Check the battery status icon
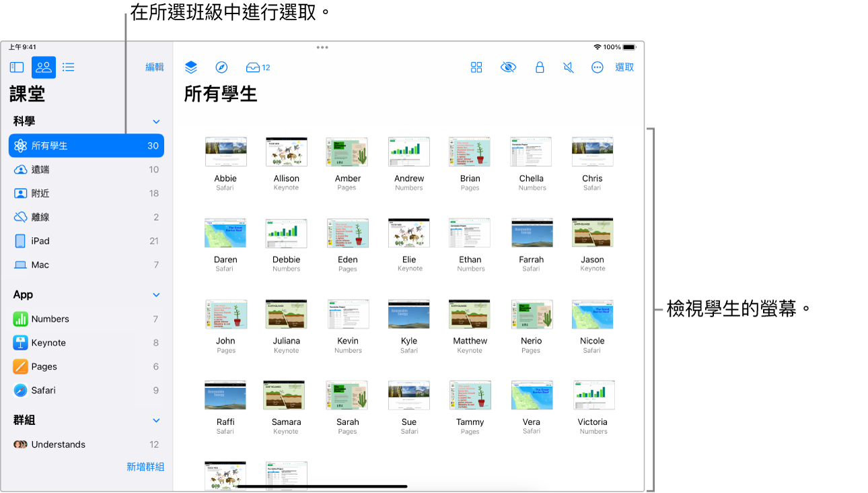 click(629, 47)
